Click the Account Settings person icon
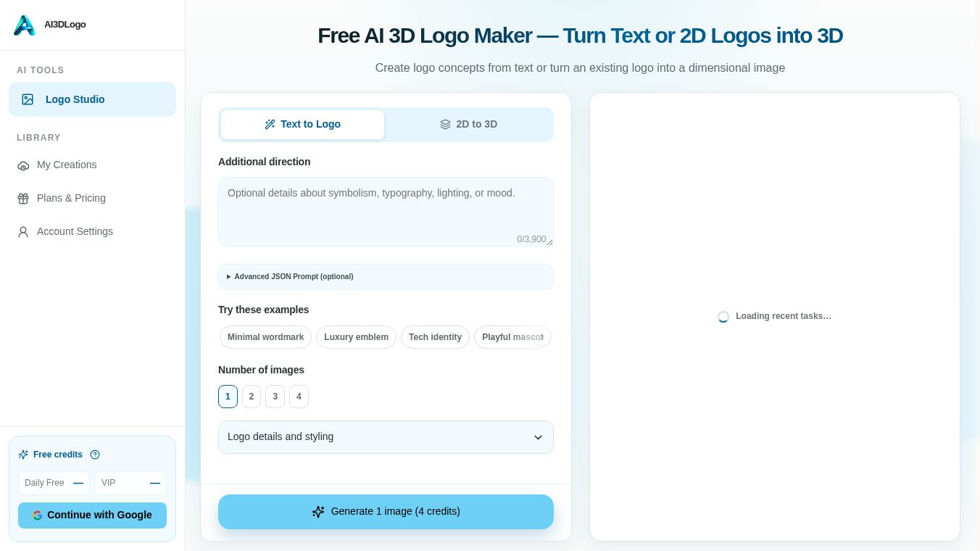Image resolution: width=980 pixels, height=551 pixels. pyautogui.click(x=23, y=232)
